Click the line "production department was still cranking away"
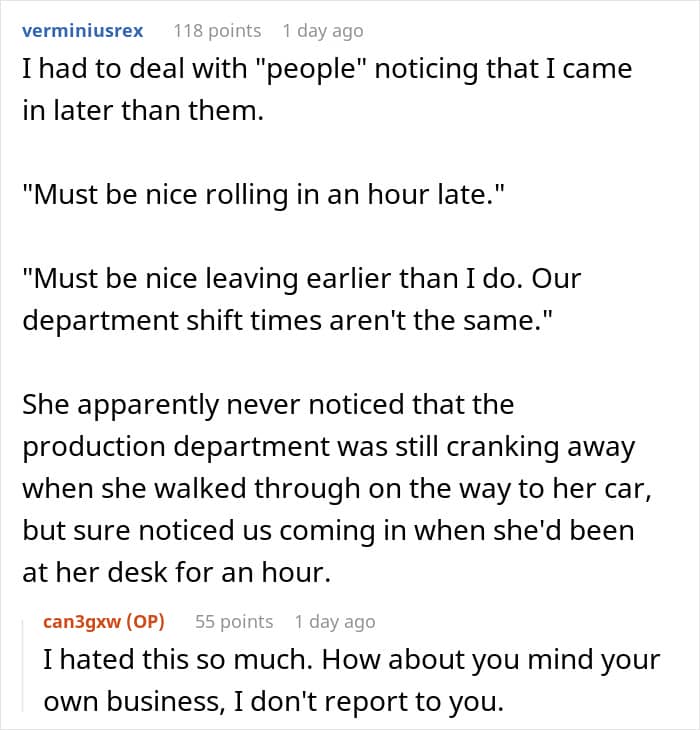Image resolution: width=700 pixels, height=730 pixels. tap(329, 447)
